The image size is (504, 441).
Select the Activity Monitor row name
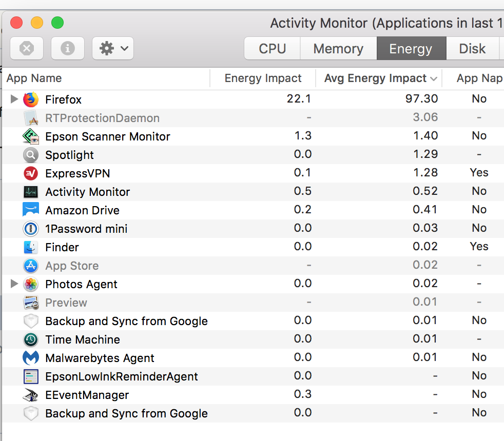click(x=87, y=192)
